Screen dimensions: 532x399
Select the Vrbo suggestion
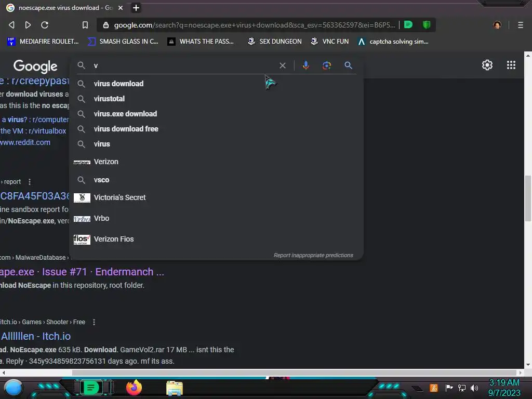216,218
